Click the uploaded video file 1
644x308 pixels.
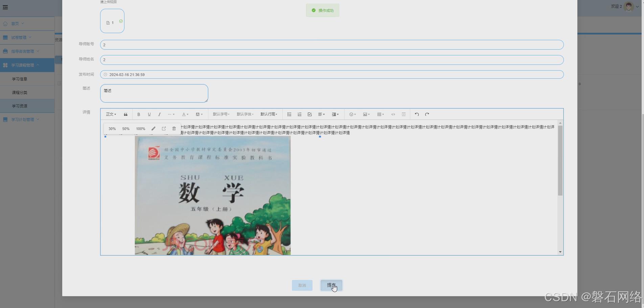click(112, 21)
